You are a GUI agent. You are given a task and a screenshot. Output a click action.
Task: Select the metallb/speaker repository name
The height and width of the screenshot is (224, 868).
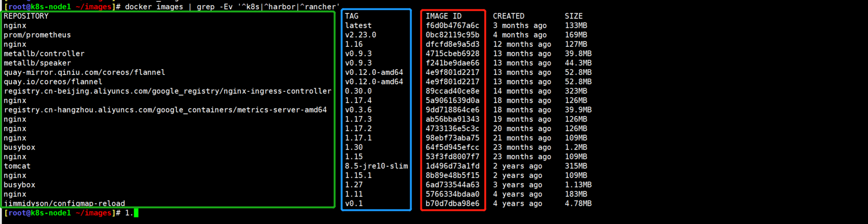[x=37, y=63]
